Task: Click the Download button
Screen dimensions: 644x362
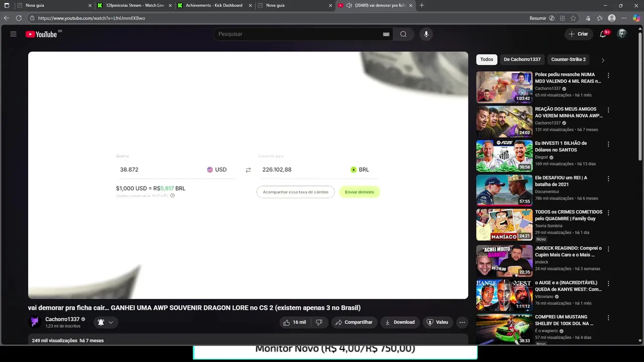Action: click(400, 322)
